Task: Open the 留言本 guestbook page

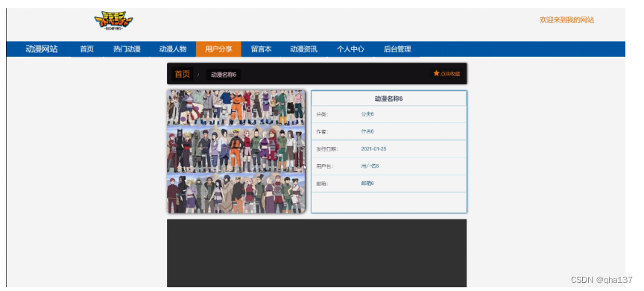Action: tap(261, 49)
